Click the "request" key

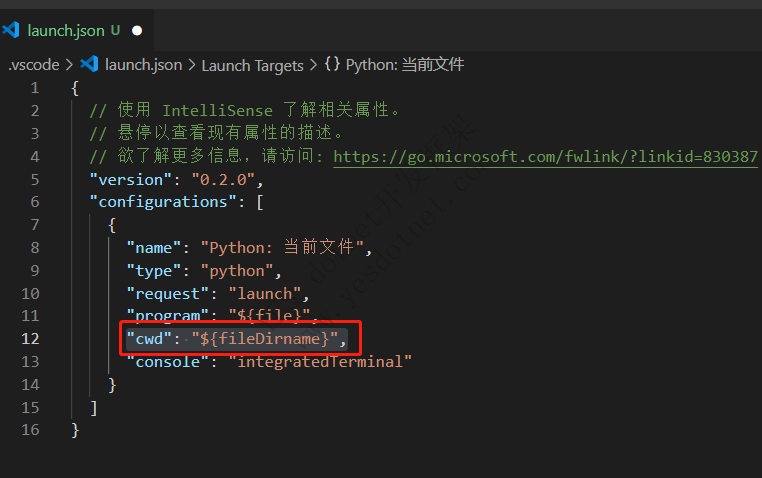click(168, 293)
